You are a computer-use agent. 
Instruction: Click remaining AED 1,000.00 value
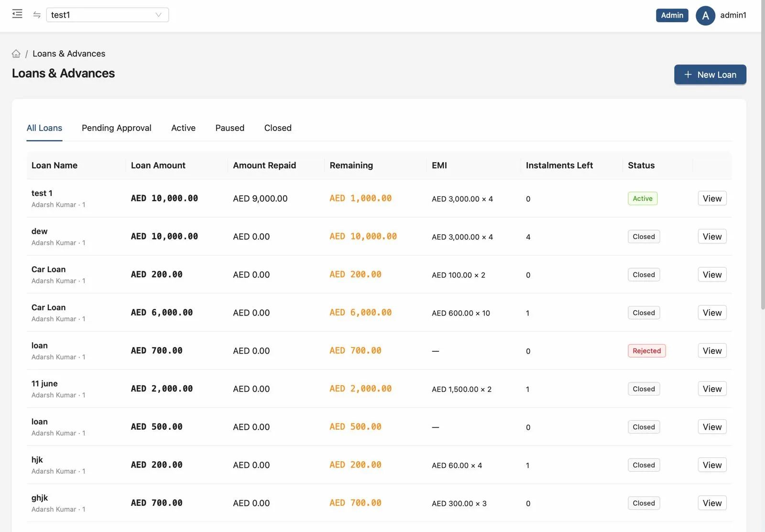361,198
